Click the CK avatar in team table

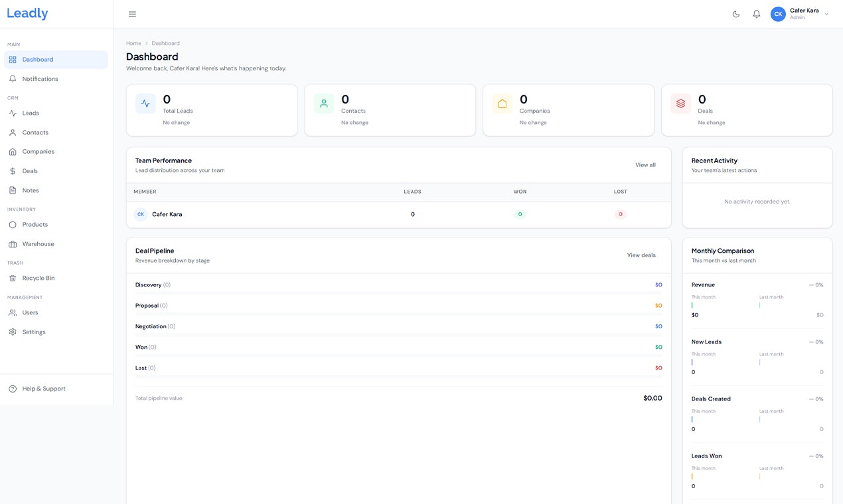pyautogui.click(x=141, y=214)
